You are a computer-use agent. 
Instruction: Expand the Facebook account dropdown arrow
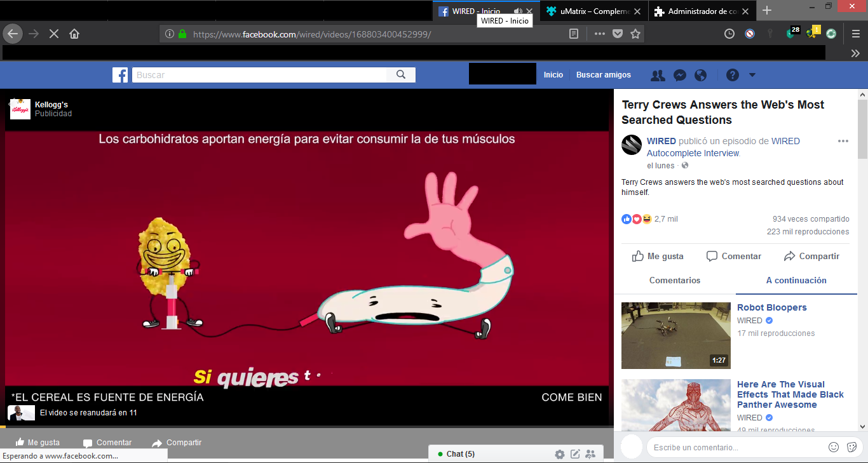[752, 75]
